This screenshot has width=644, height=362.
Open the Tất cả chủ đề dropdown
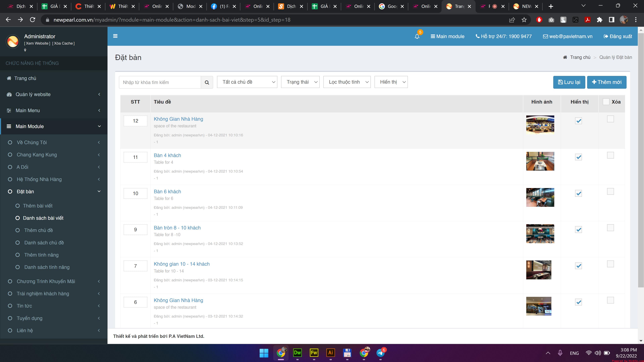(x=247, y=82)
